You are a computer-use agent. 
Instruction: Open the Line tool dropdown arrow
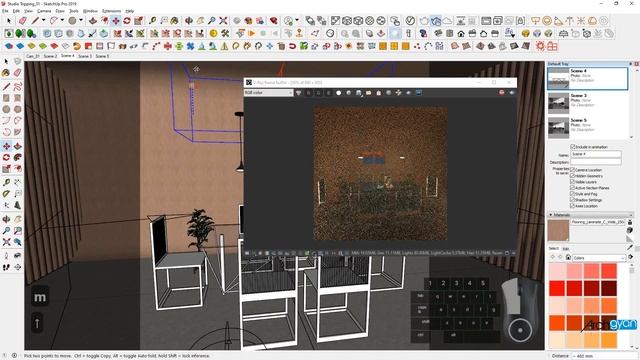point(43,20)
